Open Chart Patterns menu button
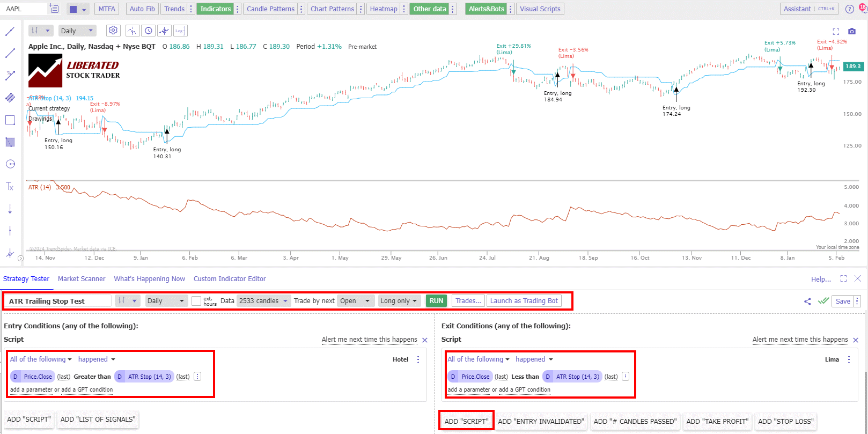Image resolution: width=868 pixels, height=434 pixels. (333, 9)
